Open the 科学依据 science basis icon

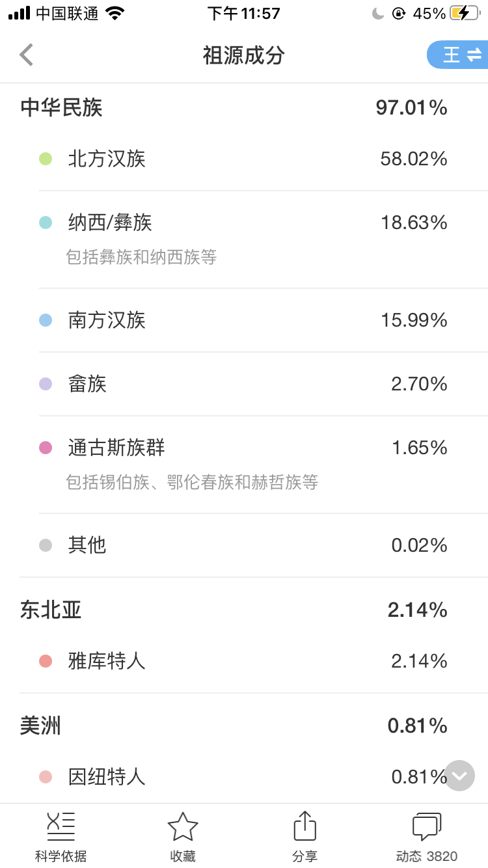[x=61, y=827]
